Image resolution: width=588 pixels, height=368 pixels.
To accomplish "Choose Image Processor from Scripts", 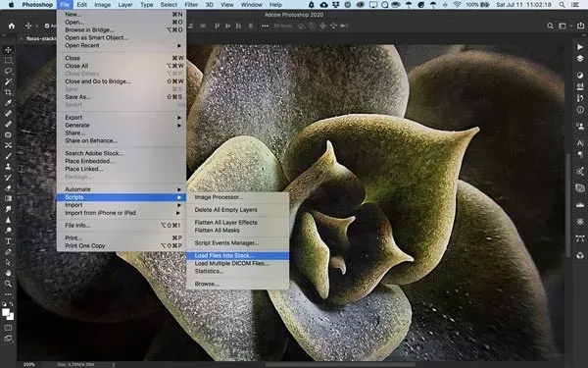I will (x=238, y=197).
